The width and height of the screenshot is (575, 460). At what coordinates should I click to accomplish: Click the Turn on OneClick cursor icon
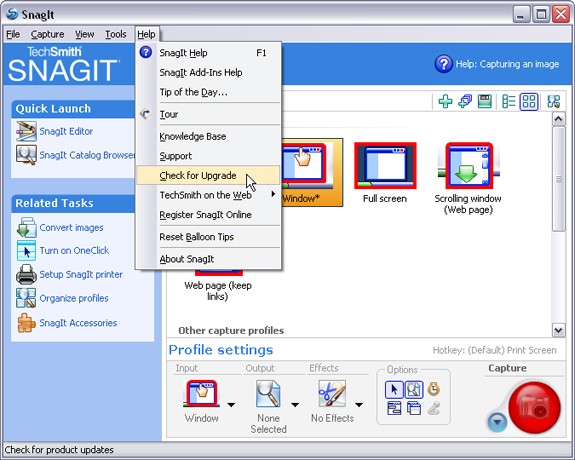(26, 251)
